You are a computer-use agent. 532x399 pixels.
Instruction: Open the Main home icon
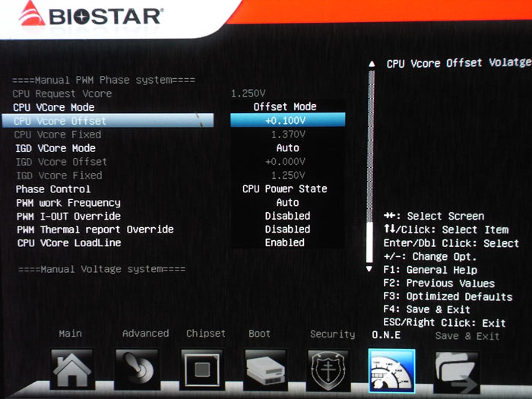(x=73, y=370)
